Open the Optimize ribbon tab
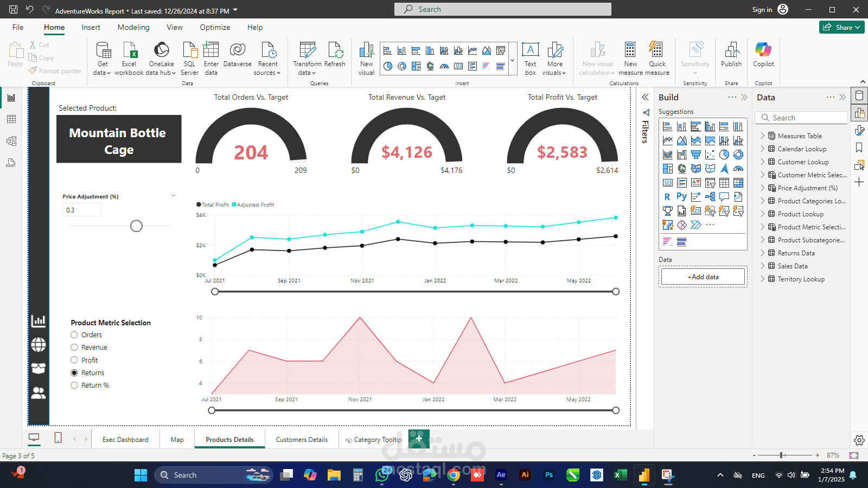868x488 pixels. tap(215, 27)
